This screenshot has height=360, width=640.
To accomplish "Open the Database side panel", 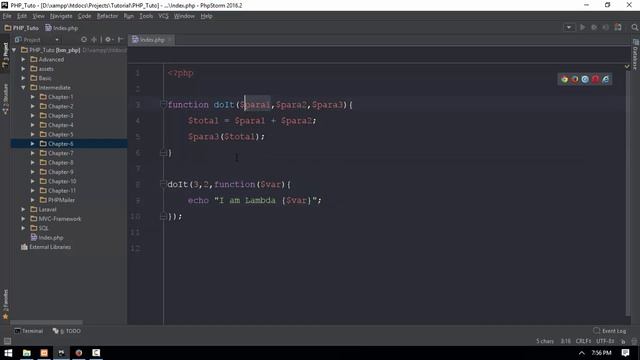I will [x=636, y=54].
